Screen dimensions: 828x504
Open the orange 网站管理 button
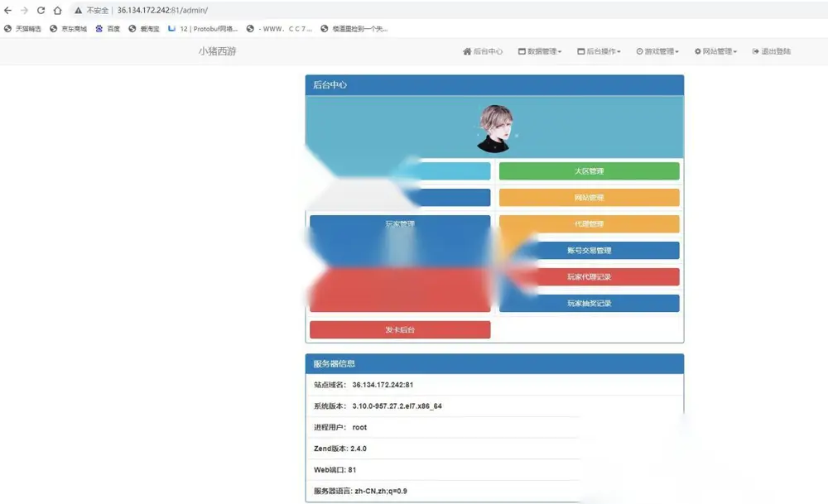point(590,197)
